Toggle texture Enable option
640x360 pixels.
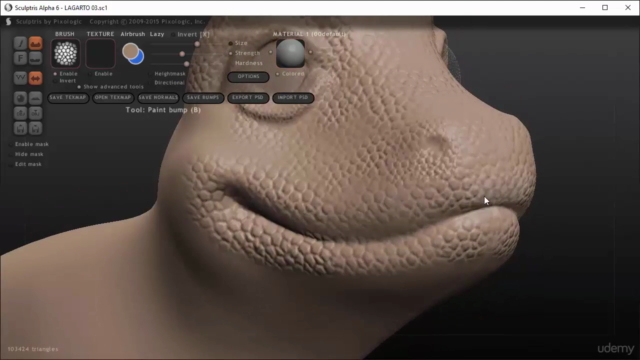point(100,74)
